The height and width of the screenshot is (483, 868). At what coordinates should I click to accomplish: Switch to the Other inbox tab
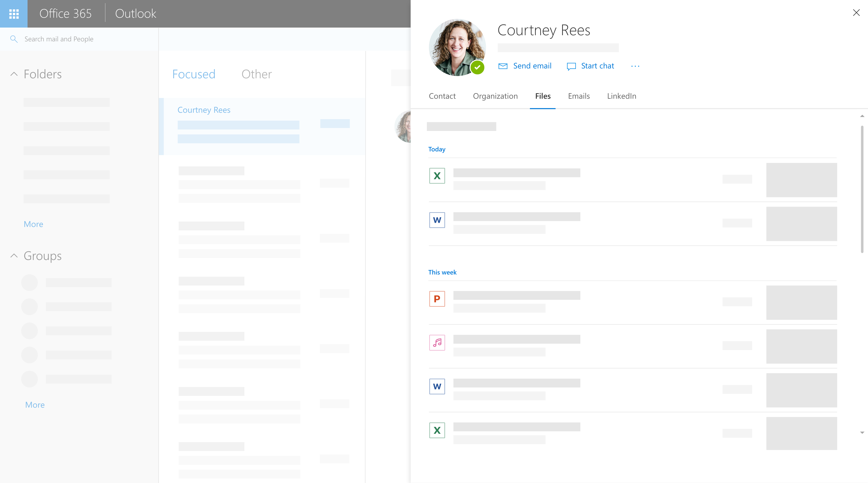click(256, 74)
